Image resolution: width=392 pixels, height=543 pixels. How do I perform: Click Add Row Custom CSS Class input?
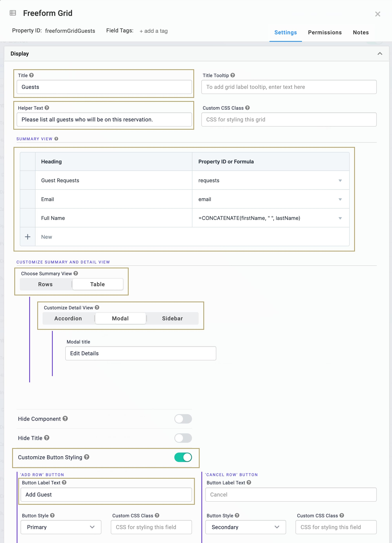coord(151,527)
